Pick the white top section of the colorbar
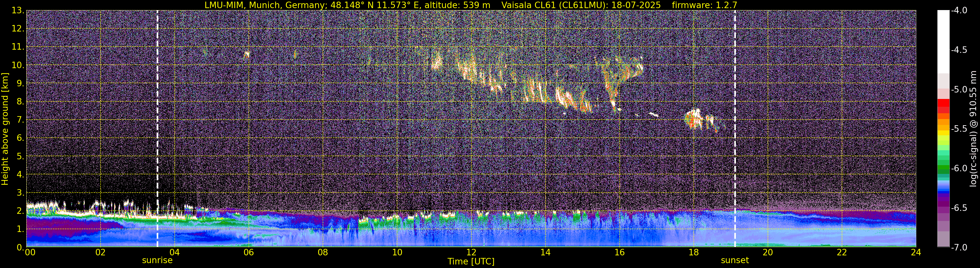 coord(943,42)
